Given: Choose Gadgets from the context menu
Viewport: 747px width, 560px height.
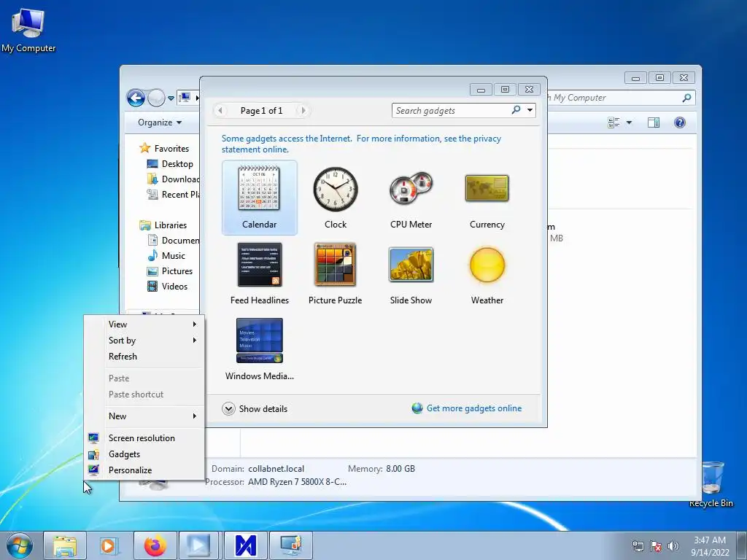Looking at the screenshot, I should pyautogui.click(x=144, y=454).
